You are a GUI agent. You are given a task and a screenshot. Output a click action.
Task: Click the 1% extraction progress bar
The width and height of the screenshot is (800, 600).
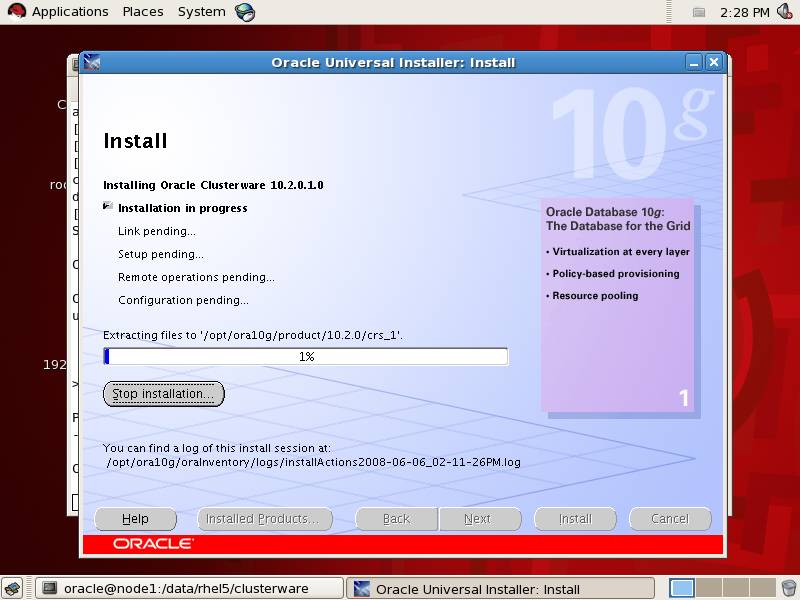306,357
